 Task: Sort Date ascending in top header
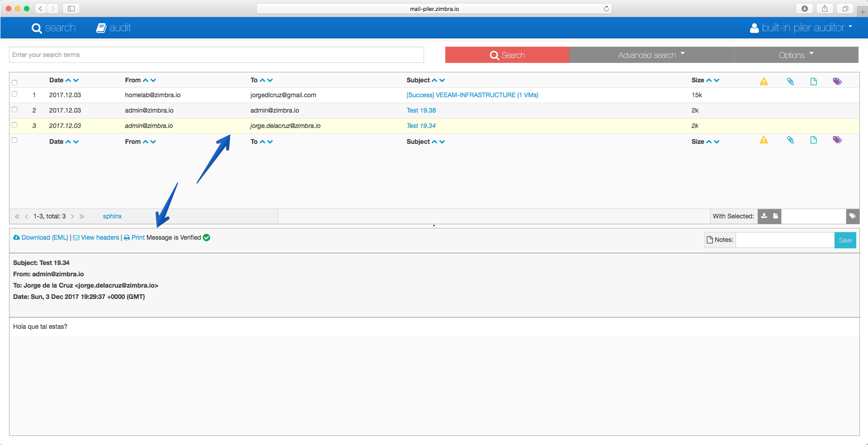(x=68, y=80)
